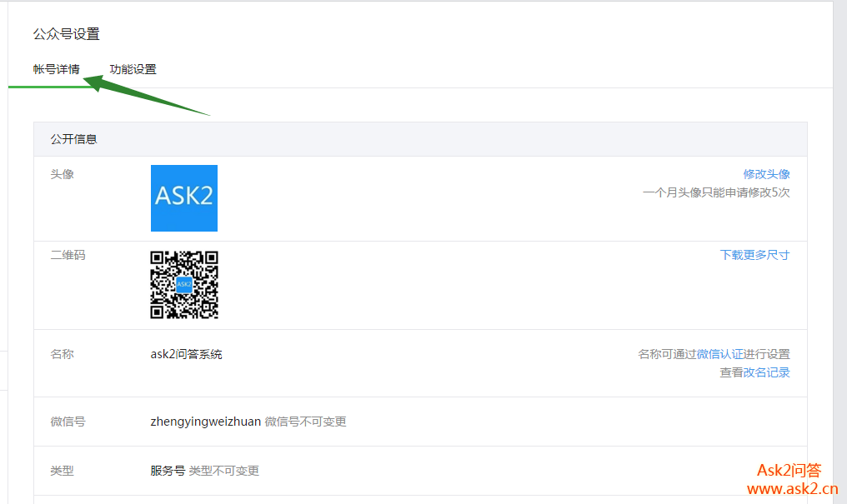The image size is (847, 504).
Task: Open the 帐号详情 tab
Action: click(56, 69)
